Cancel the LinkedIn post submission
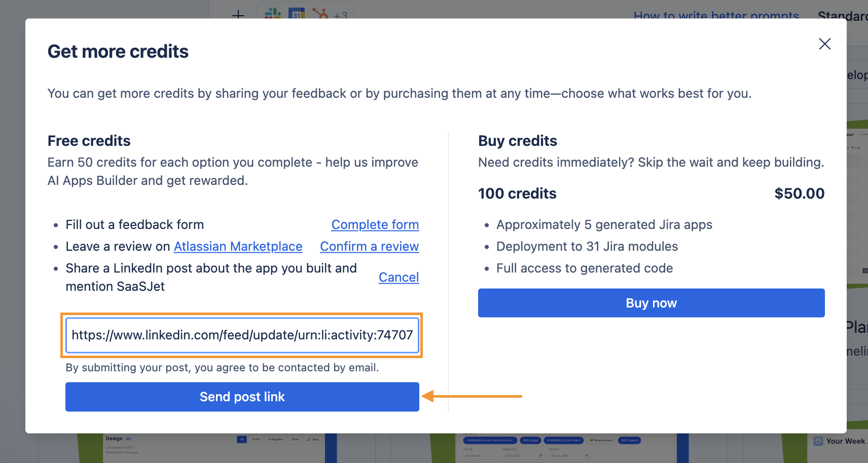This screenshot has width=868, height=463. 399,277
